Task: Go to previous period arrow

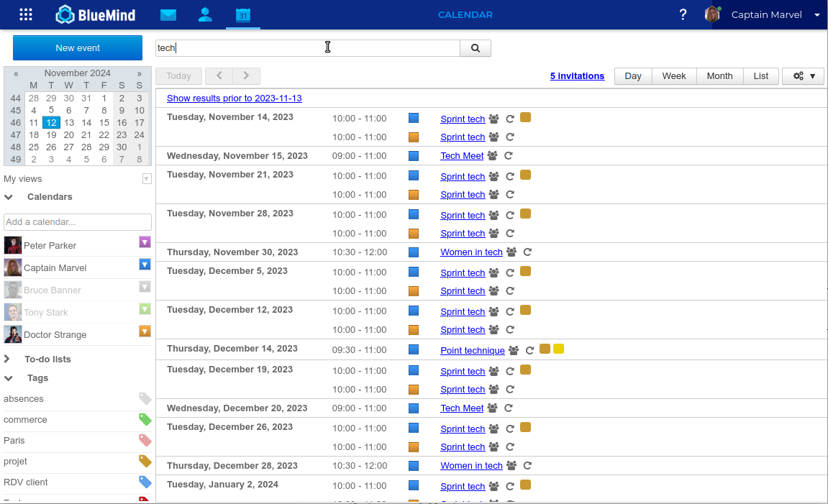Action: point(219,76)
